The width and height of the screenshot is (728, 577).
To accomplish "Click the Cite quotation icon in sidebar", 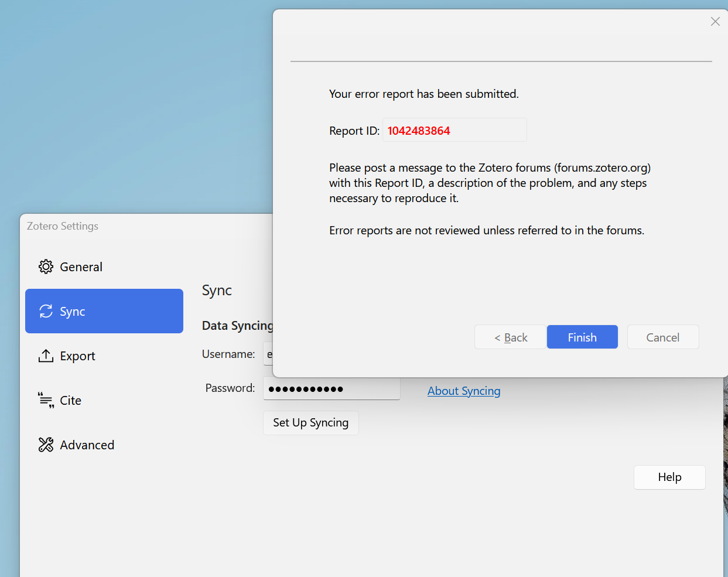I will coord(46,400).
